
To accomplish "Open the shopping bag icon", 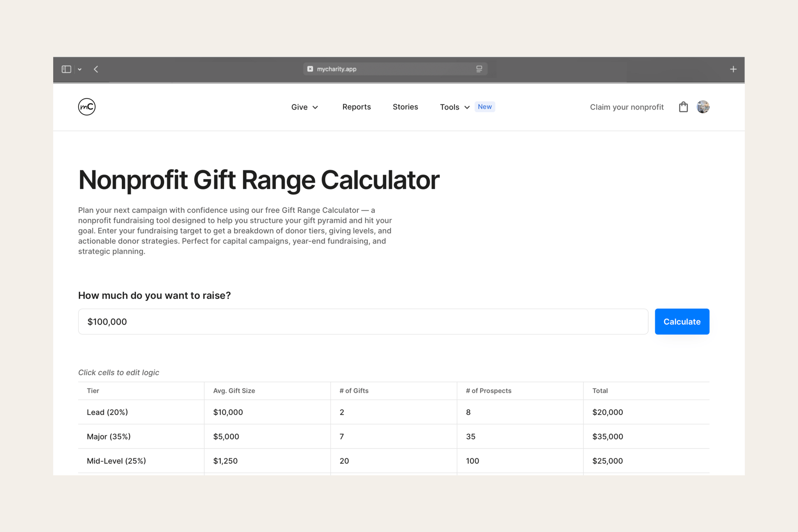I will click(683, 107).
